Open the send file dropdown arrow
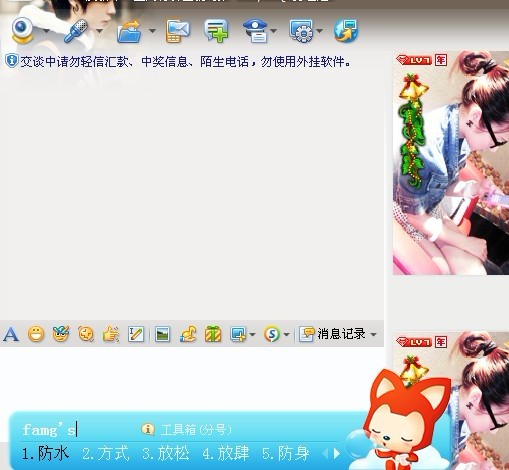509x470 pixels. pos(152,31)
